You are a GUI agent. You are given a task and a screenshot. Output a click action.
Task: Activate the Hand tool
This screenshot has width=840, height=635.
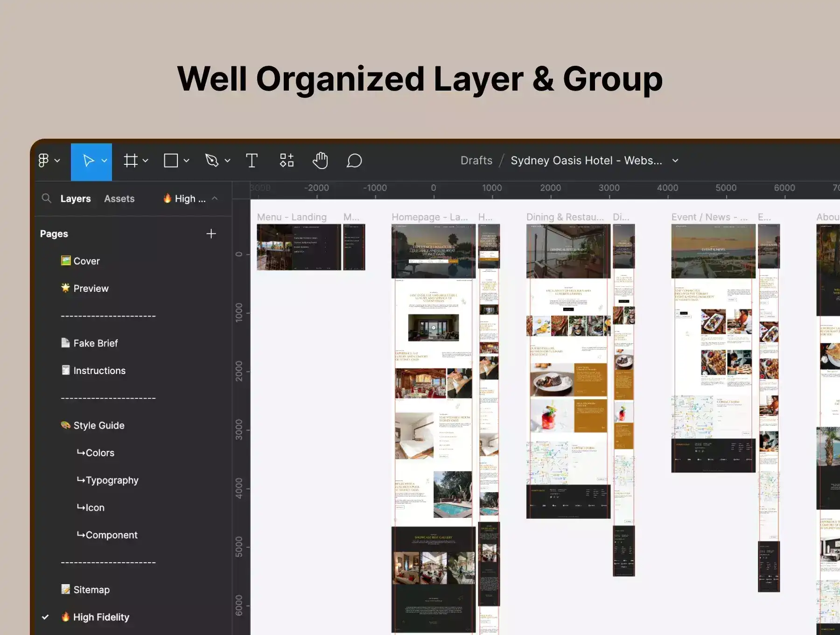pos(320,161)
